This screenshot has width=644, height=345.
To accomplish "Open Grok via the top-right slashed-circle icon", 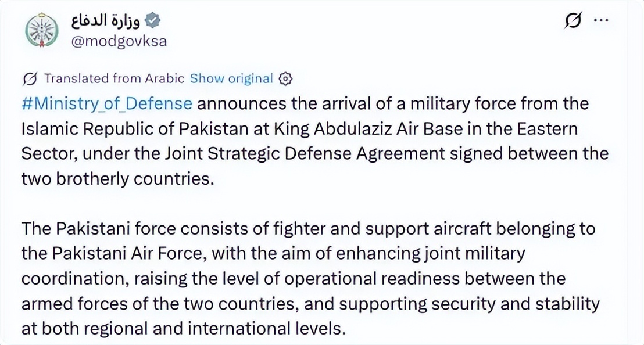I will click(x=573, y=21).
